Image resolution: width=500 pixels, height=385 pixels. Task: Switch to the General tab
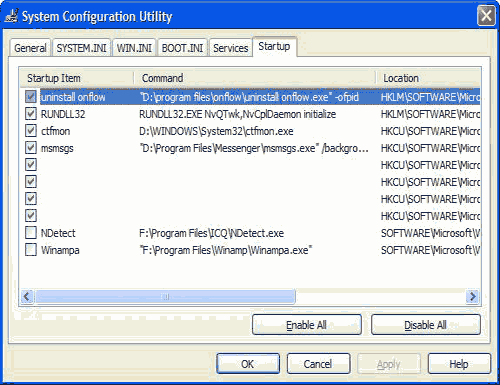pyautogui.click(x=30, y=48)
